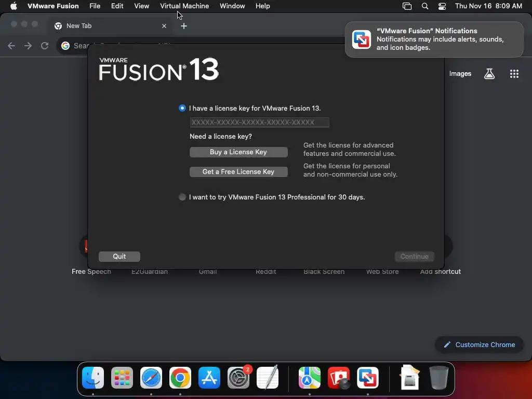Open a new tab with the plus icon
The image size is (532, 399).
point(184,26)
